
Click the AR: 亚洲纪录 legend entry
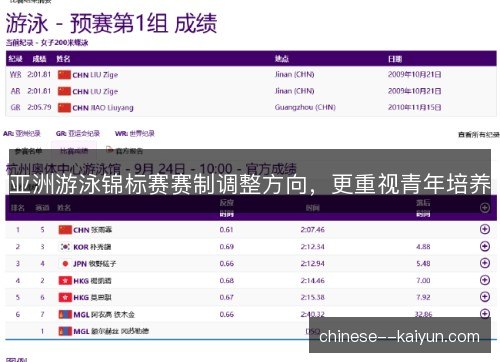point(22,134)
